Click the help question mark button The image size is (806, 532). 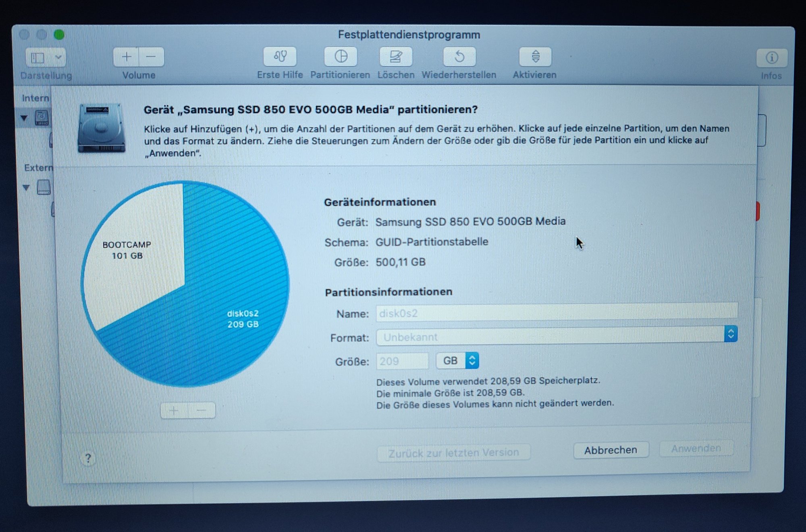coord(88,458)
